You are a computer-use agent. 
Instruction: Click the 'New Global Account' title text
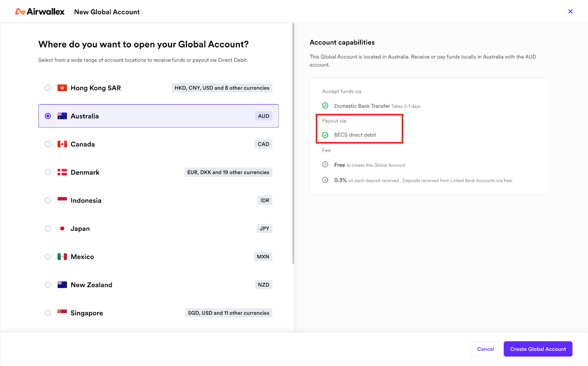click(107, 12)
